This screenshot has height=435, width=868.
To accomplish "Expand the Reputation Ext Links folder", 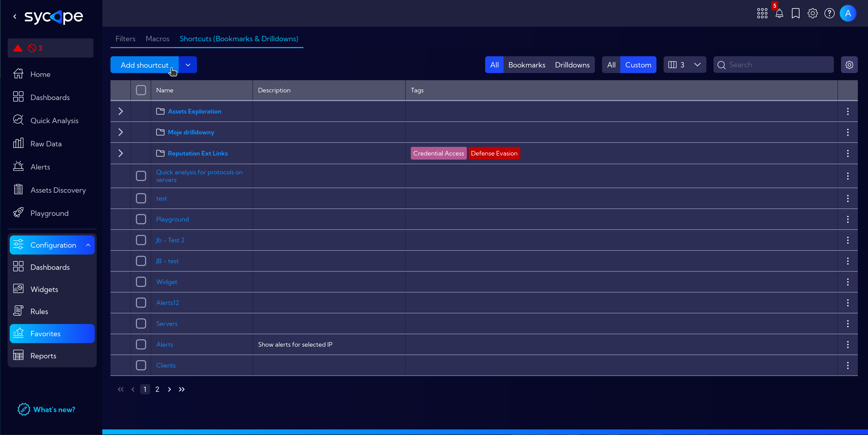I will (x=120, y=153).
